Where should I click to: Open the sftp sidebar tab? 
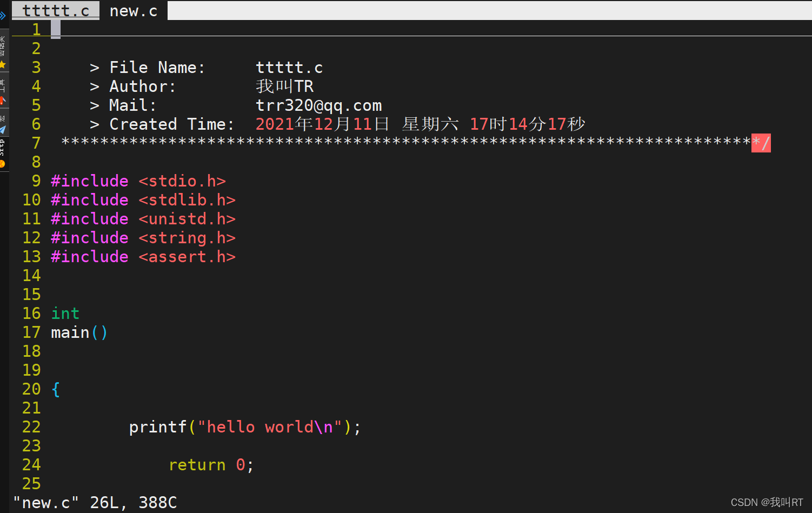click(3, 154)
